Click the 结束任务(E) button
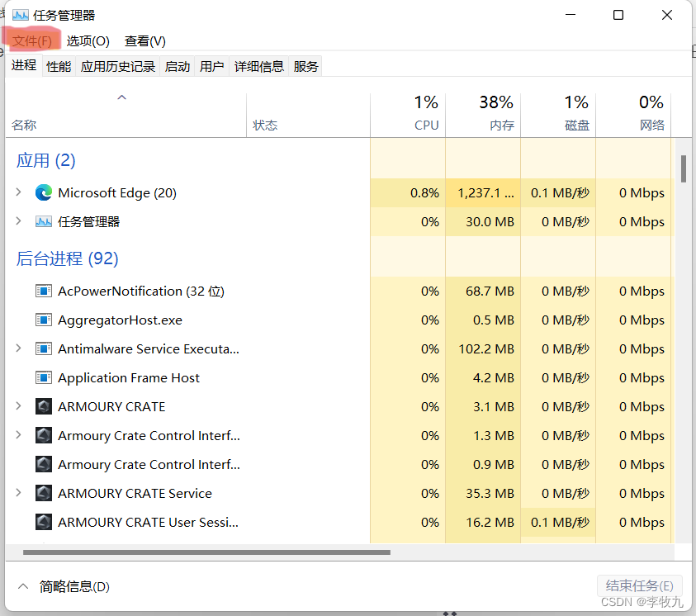Image resolution: width=696 pixels, height=616 pixels. 639,585
